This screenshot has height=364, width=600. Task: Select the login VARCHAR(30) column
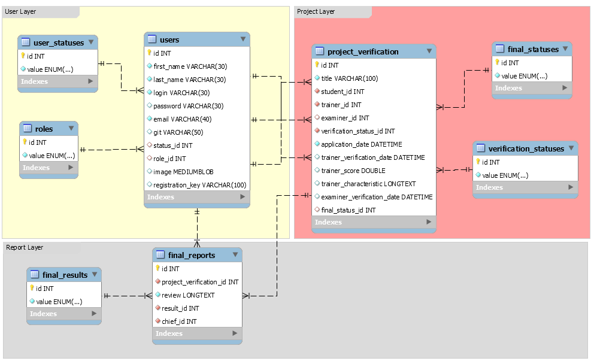197,93
